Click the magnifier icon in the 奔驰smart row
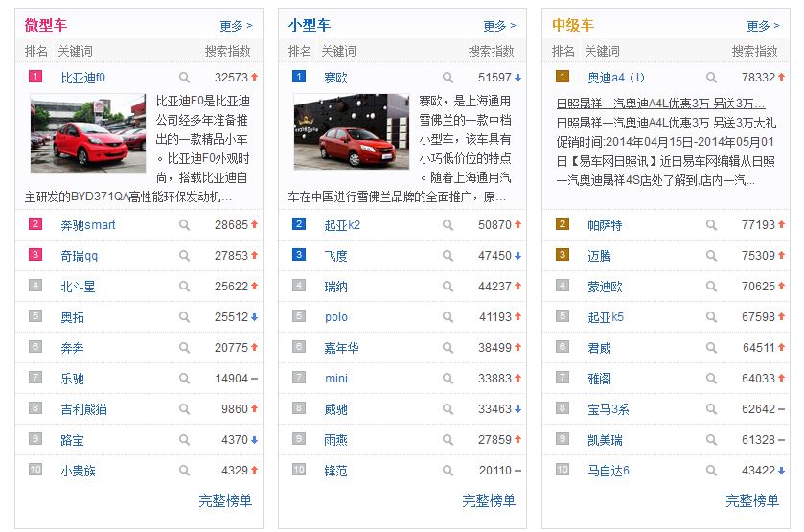This screenshot has width=804, height=532. point(184,225)
